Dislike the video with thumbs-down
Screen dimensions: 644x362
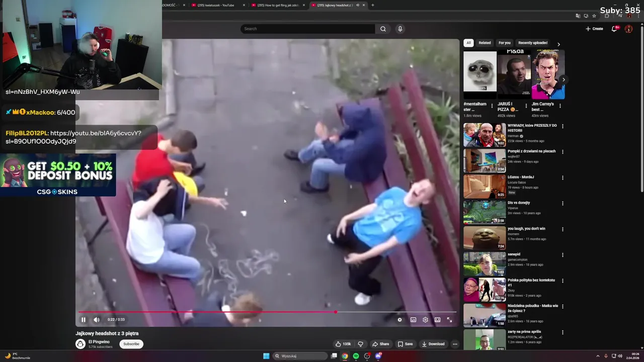(x=360, y=344)
